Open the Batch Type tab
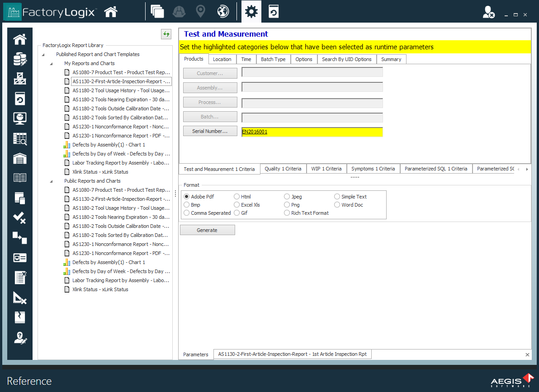Screen dimensions: 539x392 (x=273, y=59)
